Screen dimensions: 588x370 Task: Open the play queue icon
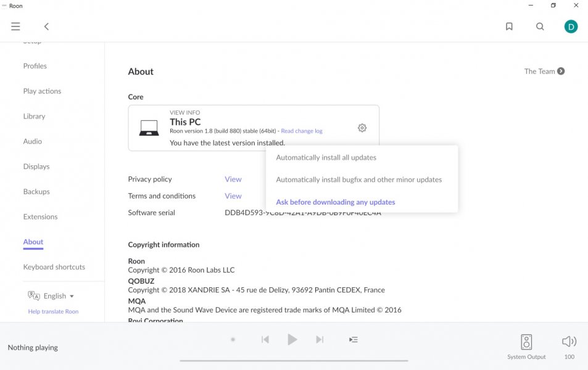354,340
